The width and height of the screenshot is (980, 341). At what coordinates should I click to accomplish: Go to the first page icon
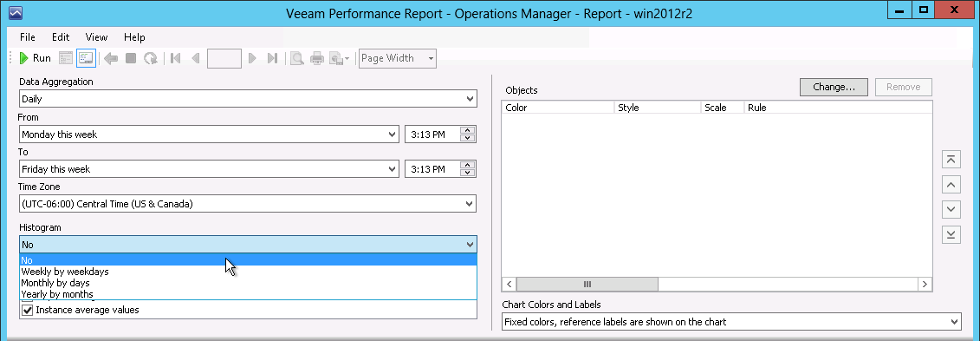click(x=176, y=58)
